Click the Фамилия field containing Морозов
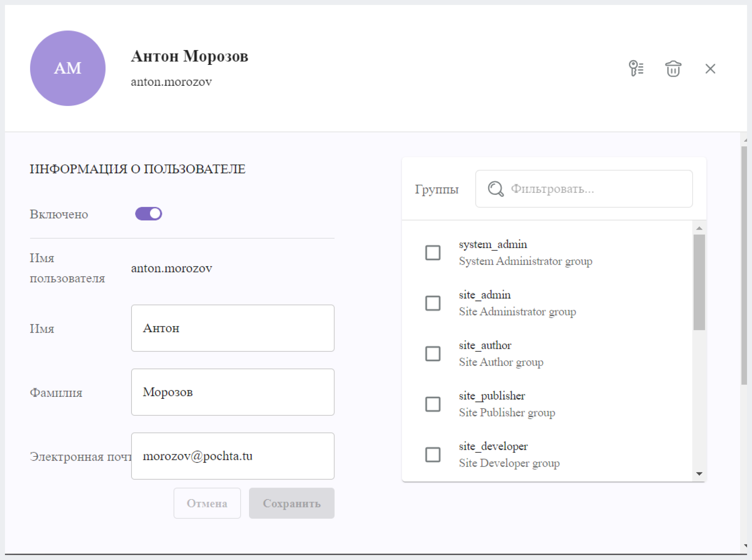Screen dimensions: 752x560 [x=233, y=392]
